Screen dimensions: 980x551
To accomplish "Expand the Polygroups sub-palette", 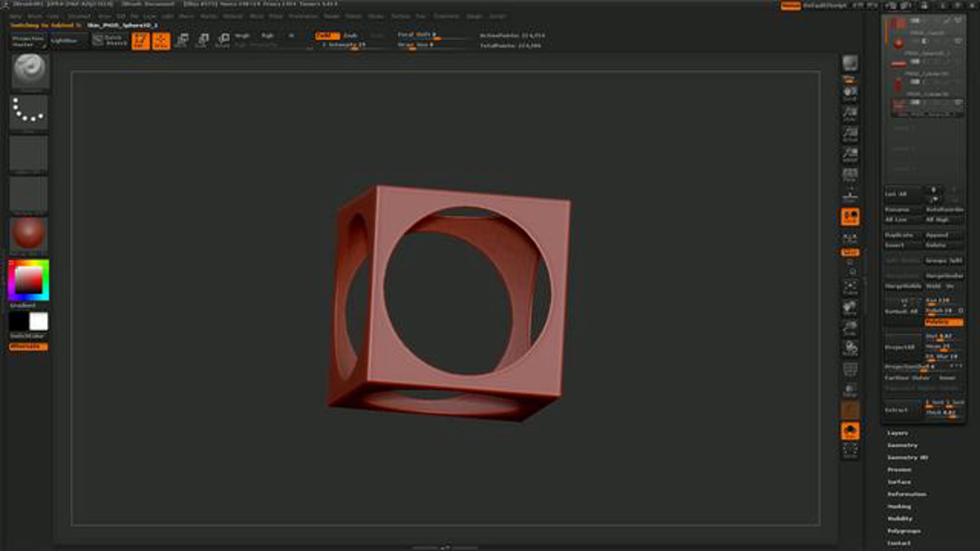I will pos(904,531).
